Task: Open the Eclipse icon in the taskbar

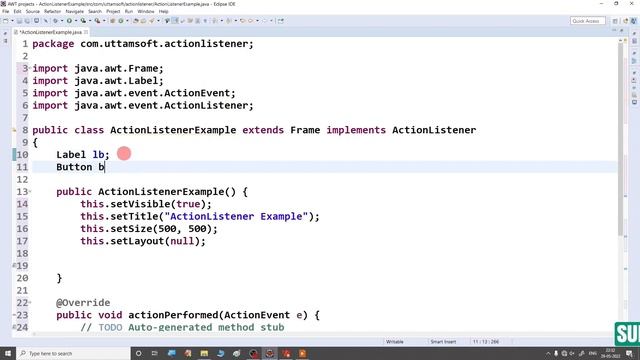Action: pos(269,353)
